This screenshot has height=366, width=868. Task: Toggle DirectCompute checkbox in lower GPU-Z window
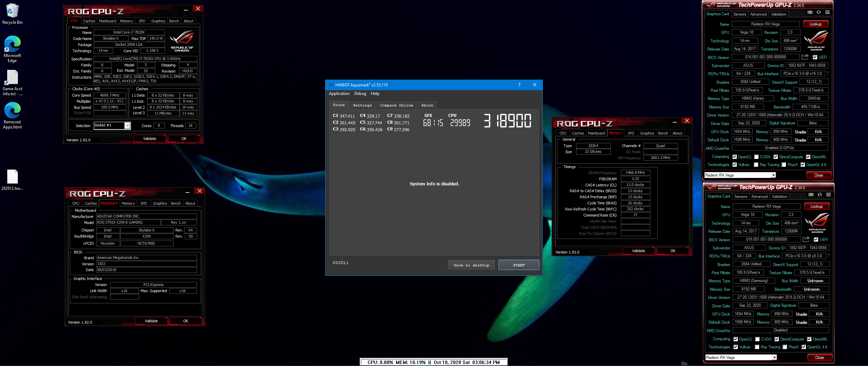point(776,339)
